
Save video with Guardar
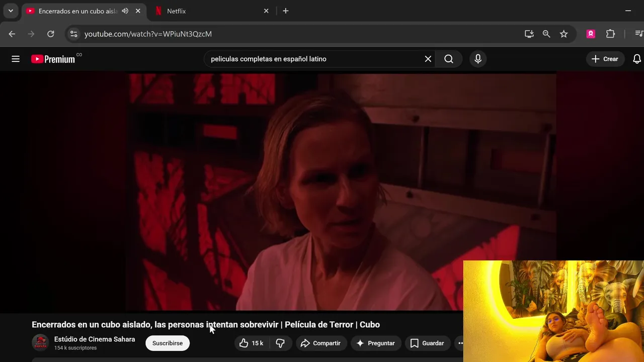coord(427,343)
